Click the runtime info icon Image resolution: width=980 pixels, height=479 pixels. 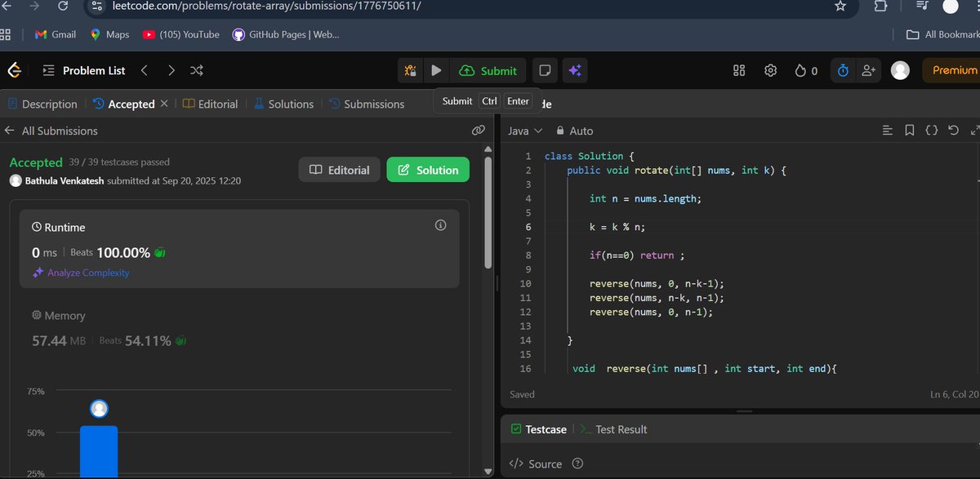[x=440, y=225]
